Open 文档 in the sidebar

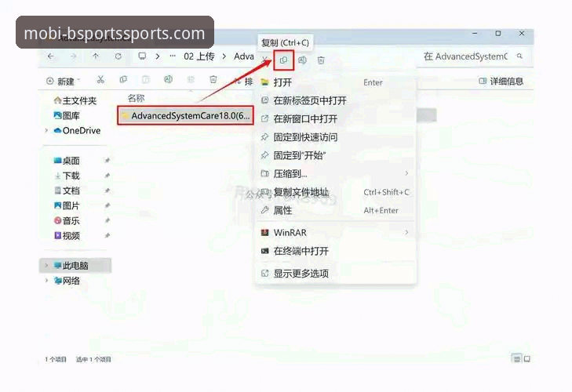(67, 191)
